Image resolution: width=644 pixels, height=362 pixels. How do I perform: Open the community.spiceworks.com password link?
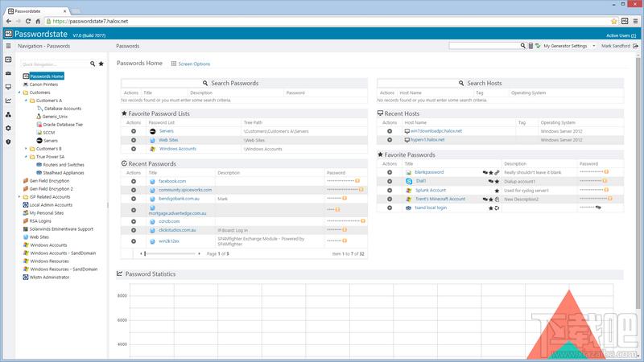click(185, 190)
